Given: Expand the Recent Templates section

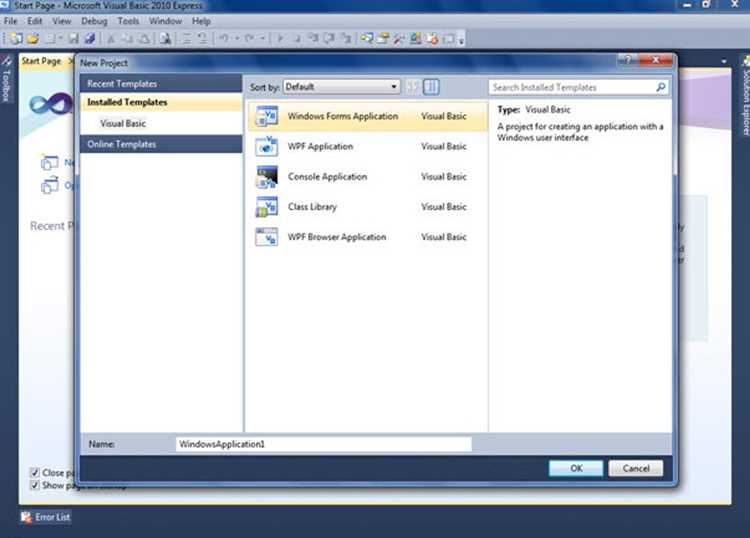Looking at the screenshot, I should 161,84.
